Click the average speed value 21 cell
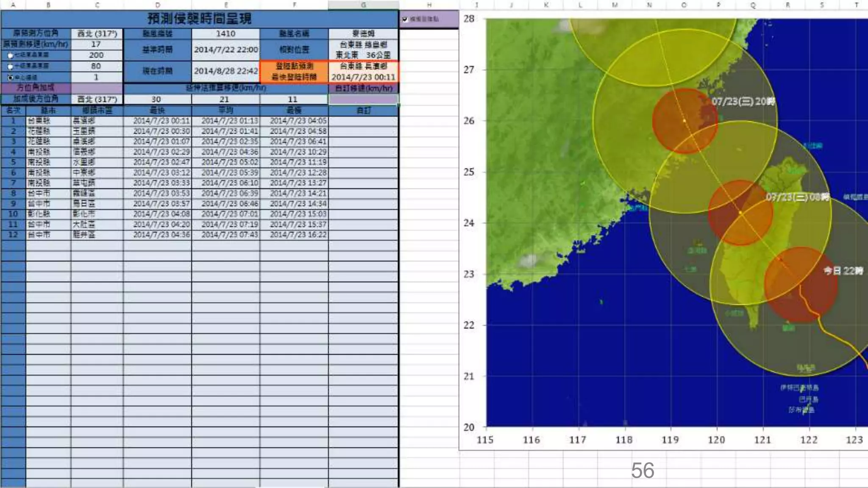This screenshot has height=488, width=868. [225, 99]
